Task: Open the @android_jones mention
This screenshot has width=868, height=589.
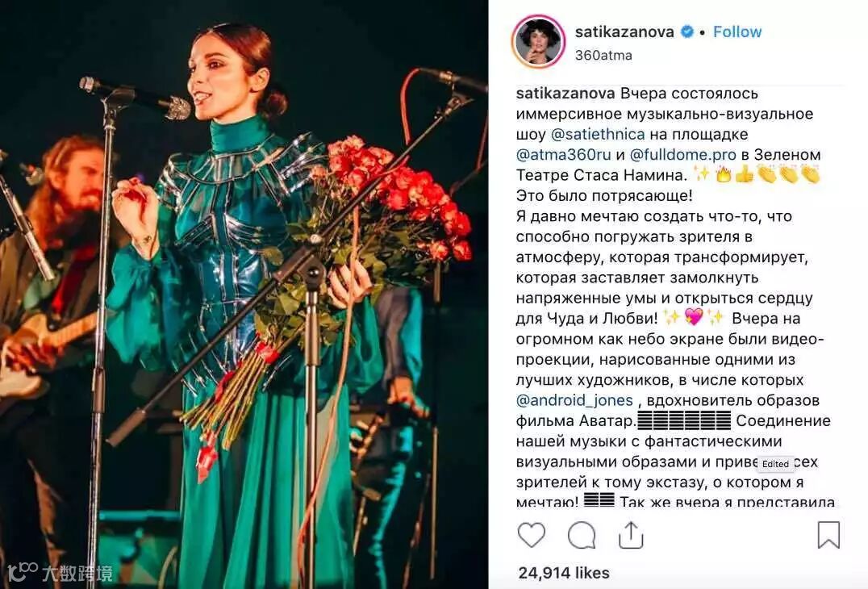Action: (574, 401)
